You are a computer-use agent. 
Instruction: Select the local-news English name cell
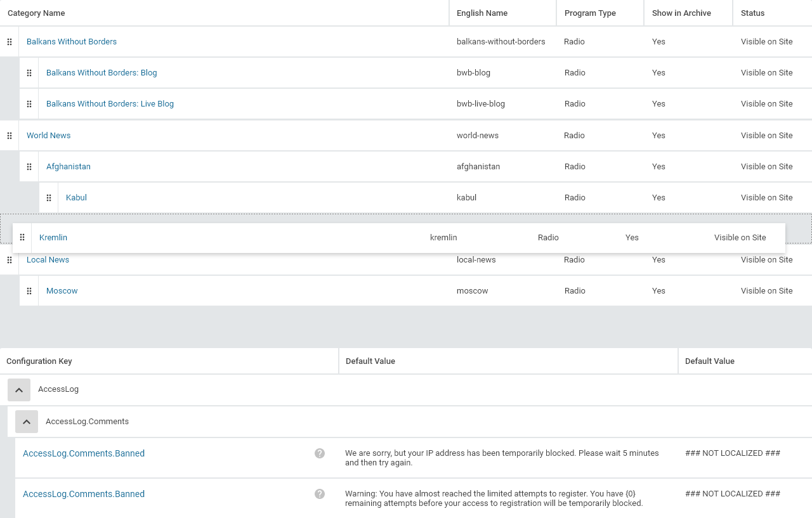pos(476,260)
